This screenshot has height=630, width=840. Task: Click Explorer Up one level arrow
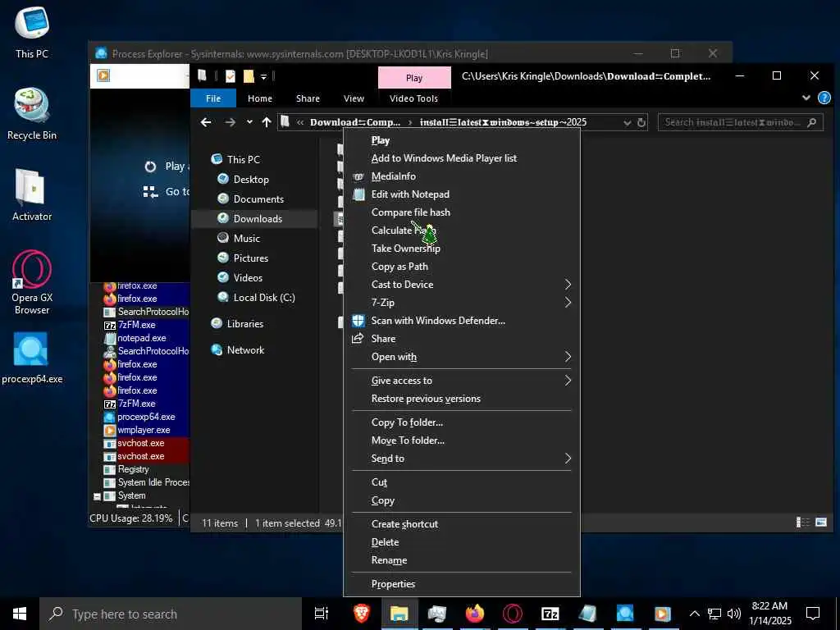[267, 122]
